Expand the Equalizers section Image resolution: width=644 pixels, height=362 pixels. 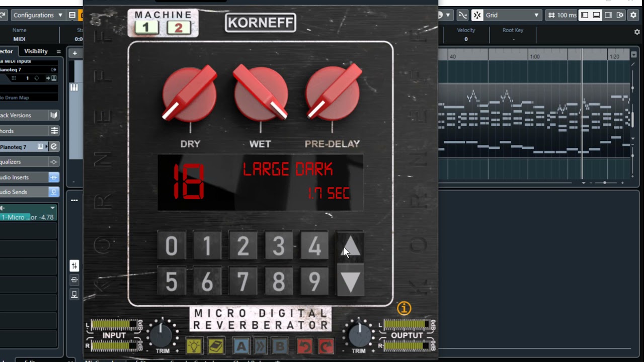point(30,162)
